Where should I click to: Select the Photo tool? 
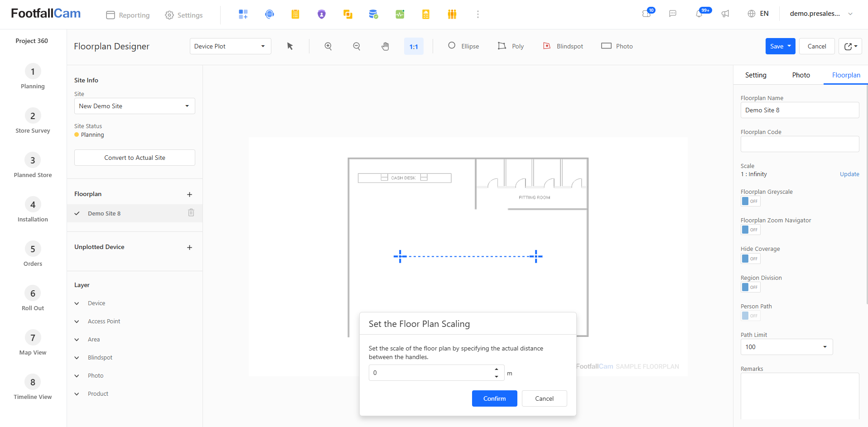pos(617,46)
